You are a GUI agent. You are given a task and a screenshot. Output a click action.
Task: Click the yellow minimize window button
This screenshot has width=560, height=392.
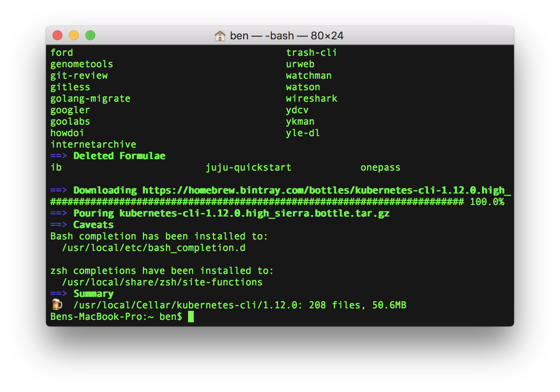[74, 35]
